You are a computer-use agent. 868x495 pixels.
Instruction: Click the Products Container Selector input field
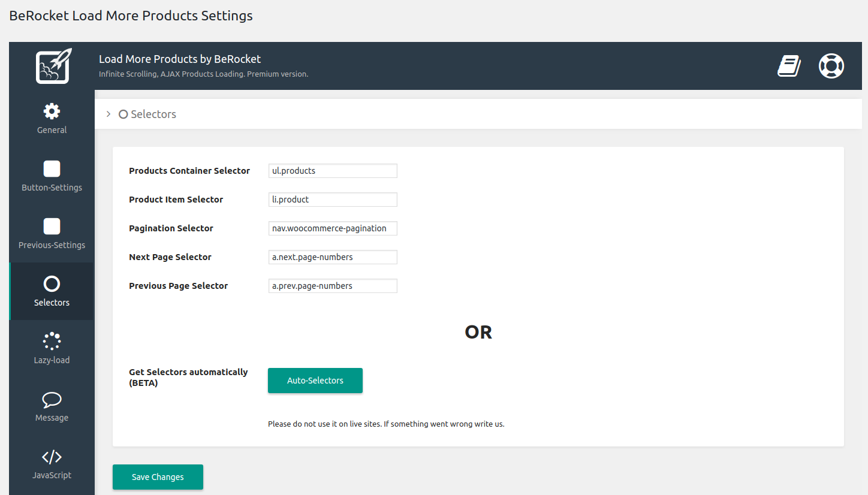332,170
